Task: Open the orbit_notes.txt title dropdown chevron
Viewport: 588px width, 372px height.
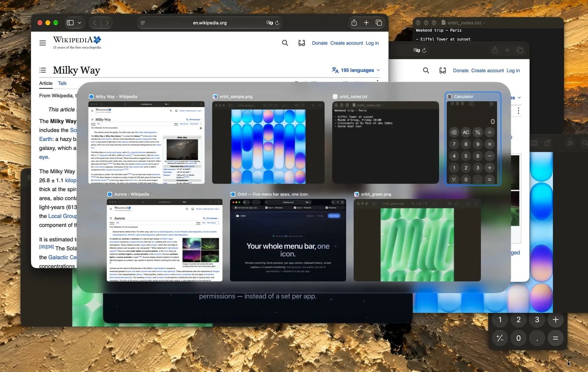Action: click(x=484, y=23)
